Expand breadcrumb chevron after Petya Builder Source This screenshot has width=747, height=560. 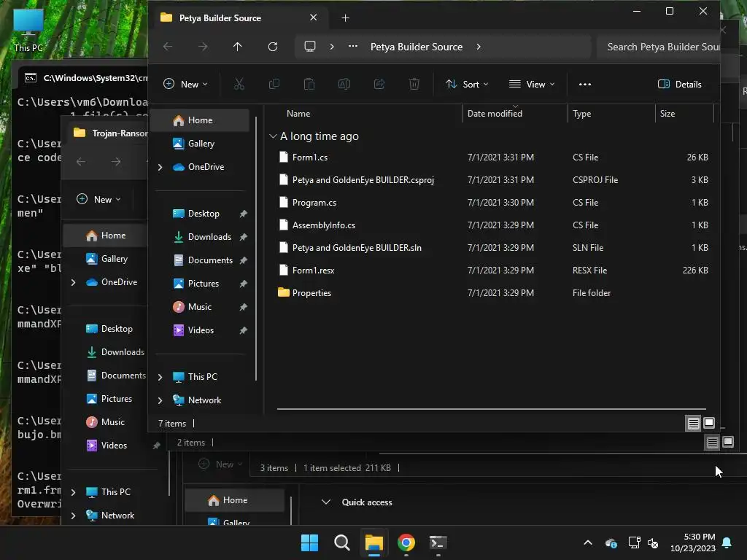pos(479,47)
